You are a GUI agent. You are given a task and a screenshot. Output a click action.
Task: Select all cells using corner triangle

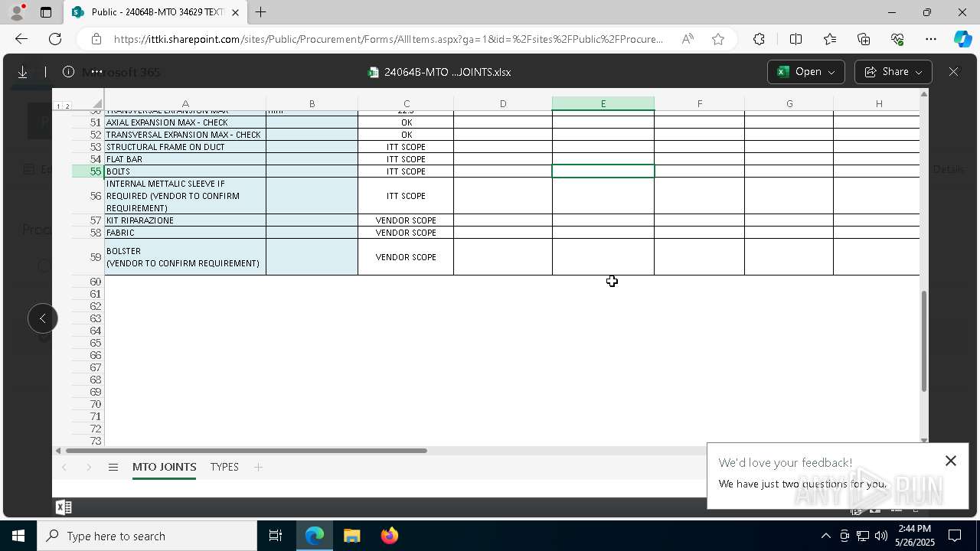point(96,104)
